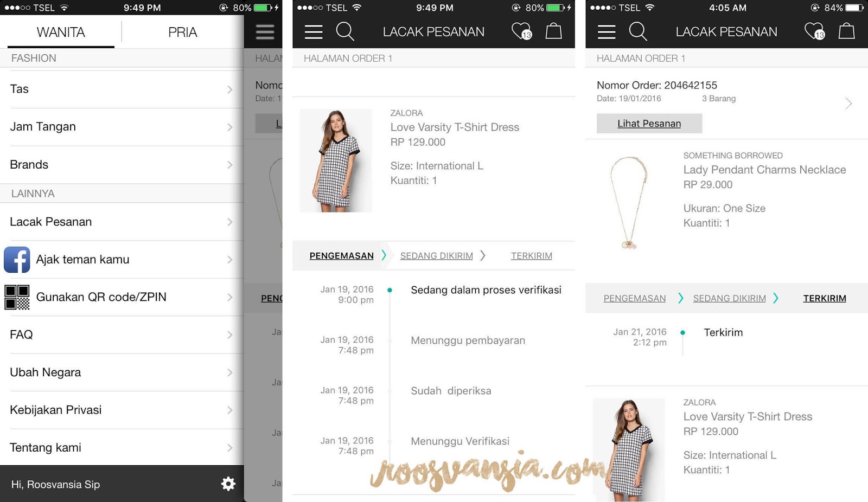Select TERKIRIM step on middle screen
Image resolution: width=868 pixels, height=502 pixels.
(532, 256)
